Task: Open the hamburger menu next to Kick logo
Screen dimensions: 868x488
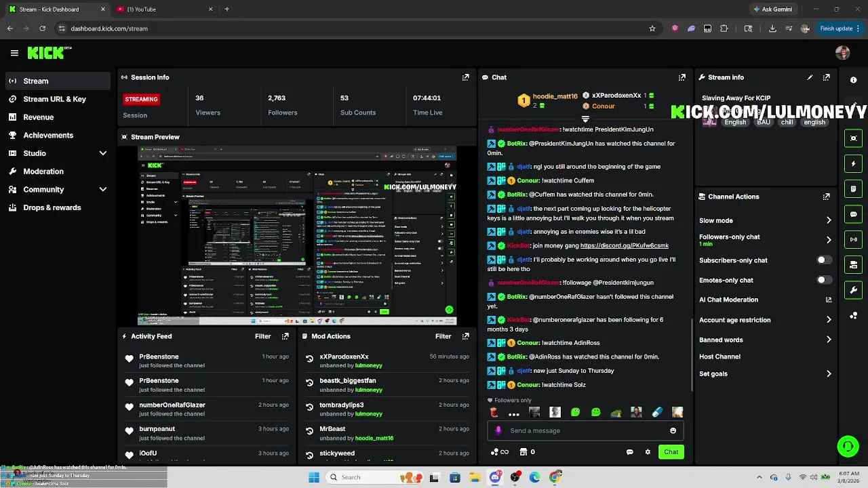Action: [14, 53]
